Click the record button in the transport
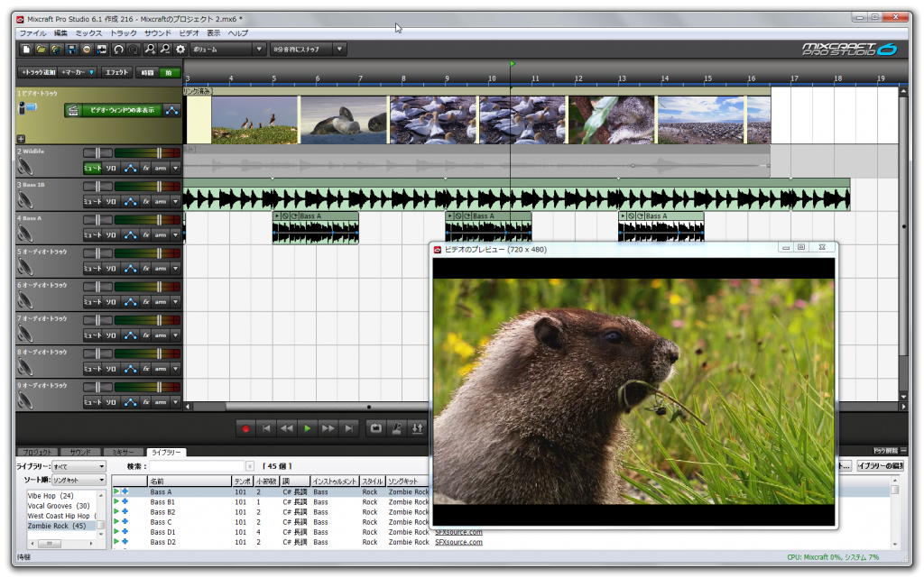924x578 pixels. tap(245, 429)
